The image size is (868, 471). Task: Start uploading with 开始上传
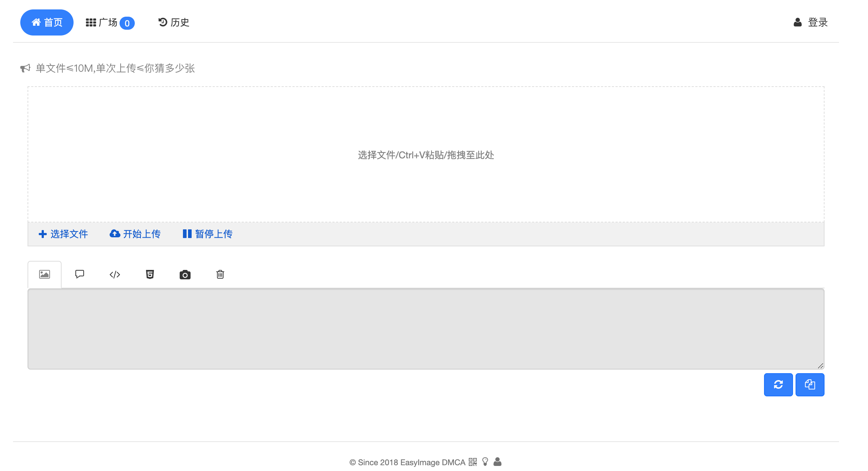point(135,234)
